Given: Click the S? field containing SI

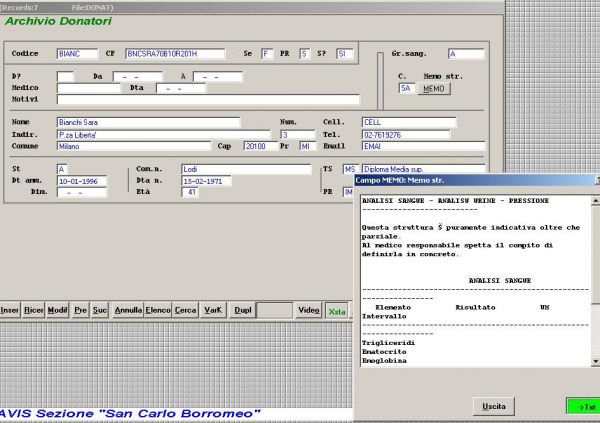Looking at the screenshot, I should pyautogui.click(x=344, y=54).
